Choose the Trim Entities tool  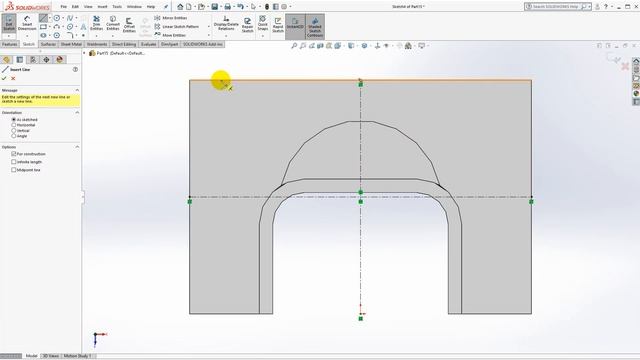tap(96, 23)
